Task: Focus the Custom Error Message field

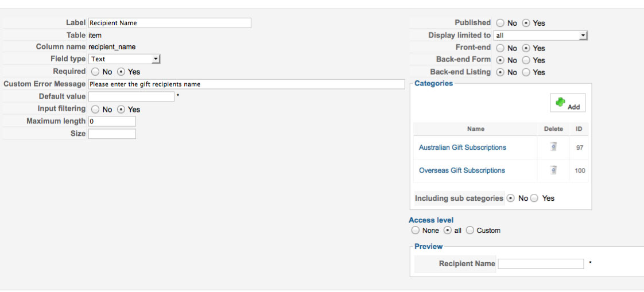Action: pyautogui.click(x=246, y=84)
